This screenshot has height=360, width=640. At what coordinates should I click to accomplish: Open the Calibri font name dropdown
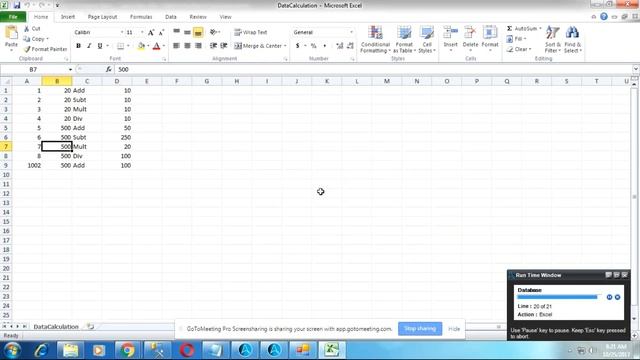pyautogui.click(x=122, y=32)
